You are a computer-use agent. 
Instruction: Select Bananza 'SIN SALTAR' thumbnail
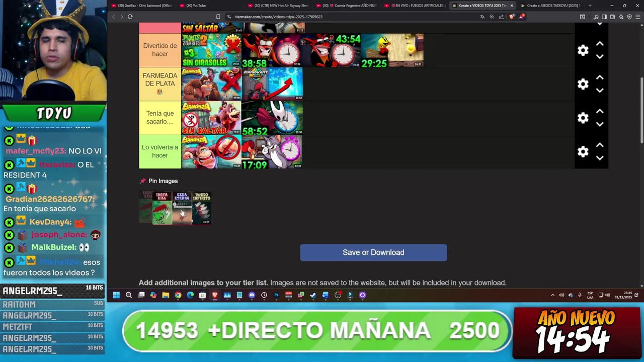(211, 118)
